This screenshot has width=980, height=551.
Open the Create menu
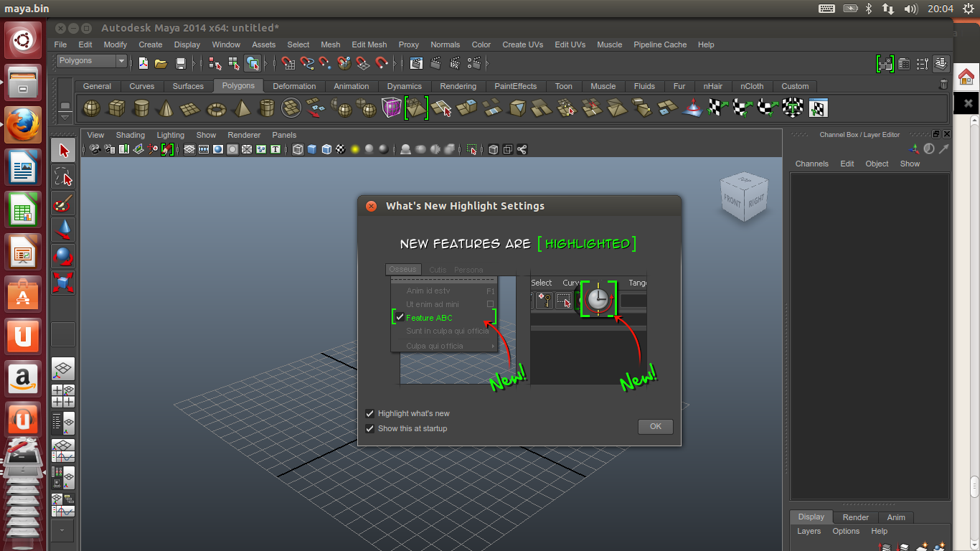click(151, 44)
